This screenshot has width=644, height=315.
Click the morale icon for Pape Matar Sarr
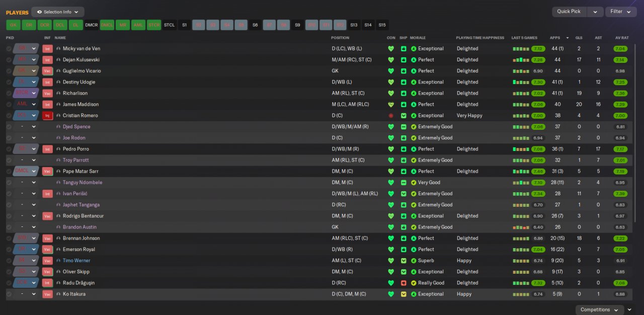(414, 172)
